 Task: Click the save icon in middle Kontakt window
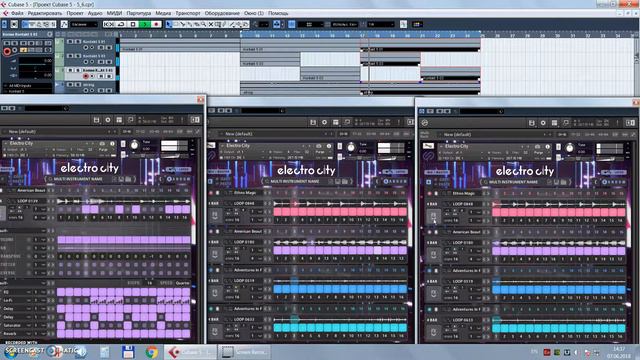pyautogui.click(x=313, y=122)
